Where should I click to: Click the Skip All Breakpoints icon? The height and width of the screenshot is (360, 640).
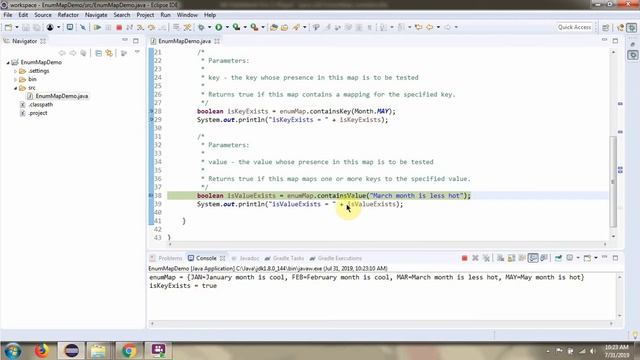point(83,27)
